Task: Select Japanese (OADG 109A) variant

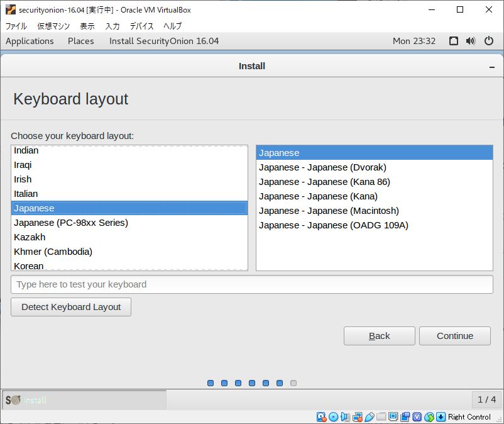Action: tap(375, 225)
